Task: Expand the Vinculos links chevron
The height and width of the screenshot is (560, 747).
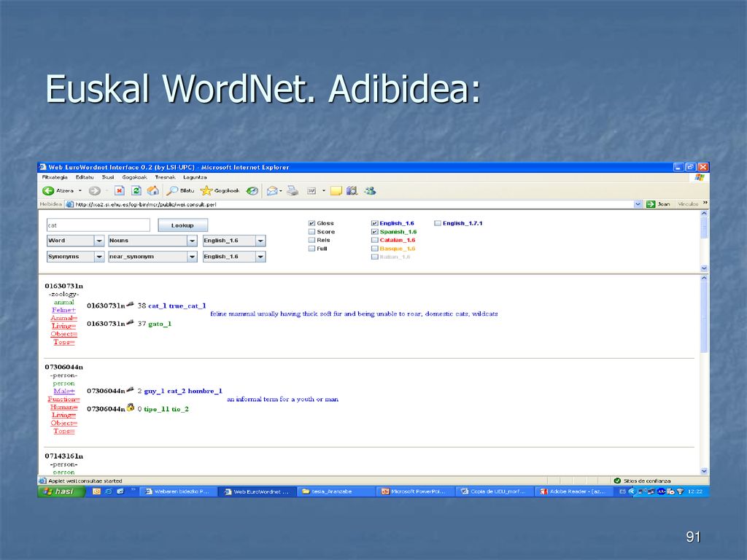Action: tap(705, 203)
